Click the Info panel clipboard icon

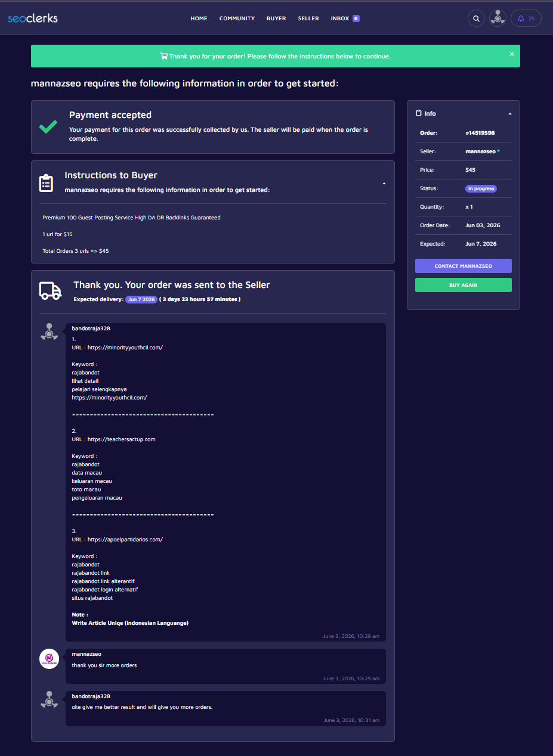tap(418, 113)
